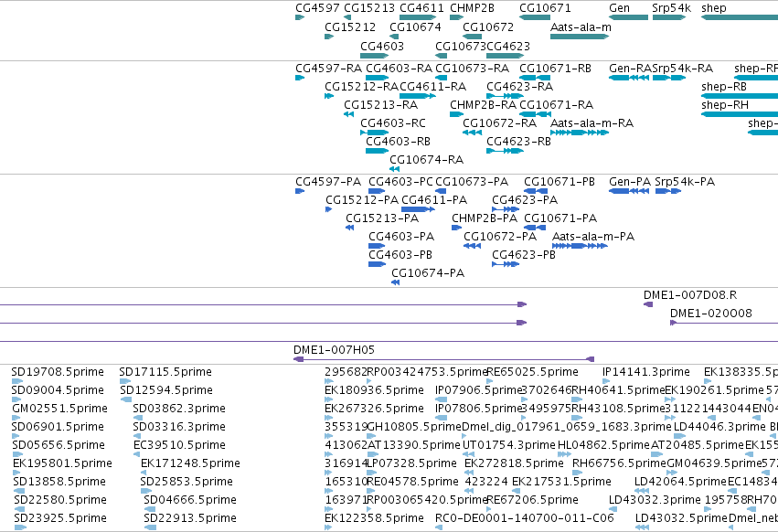Click the CG10674 gene label

415,27
